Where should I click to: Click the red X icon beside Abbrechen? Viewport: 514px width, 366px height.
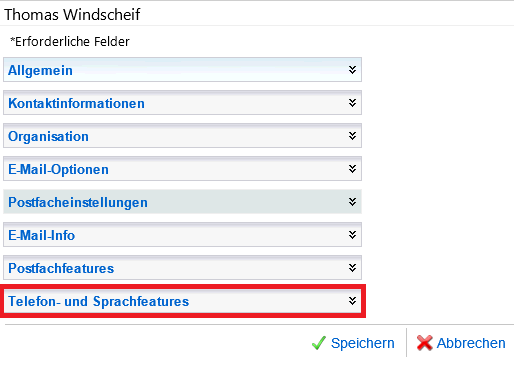click(x=424, y=343)
